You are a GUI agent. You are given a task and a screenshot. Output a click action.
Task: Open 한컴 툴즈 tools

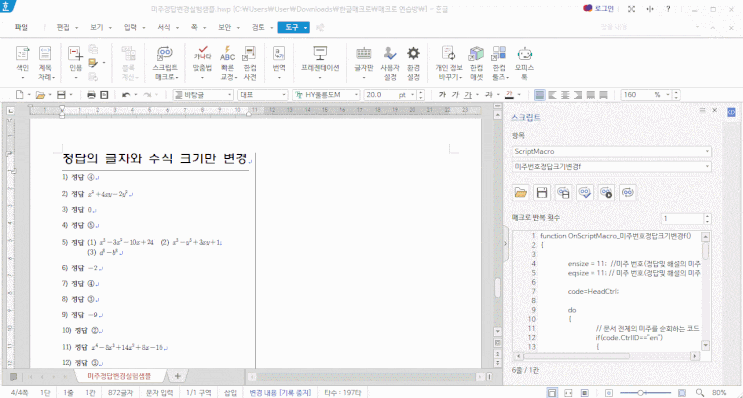pyautogui.click(x=499, y=63)
